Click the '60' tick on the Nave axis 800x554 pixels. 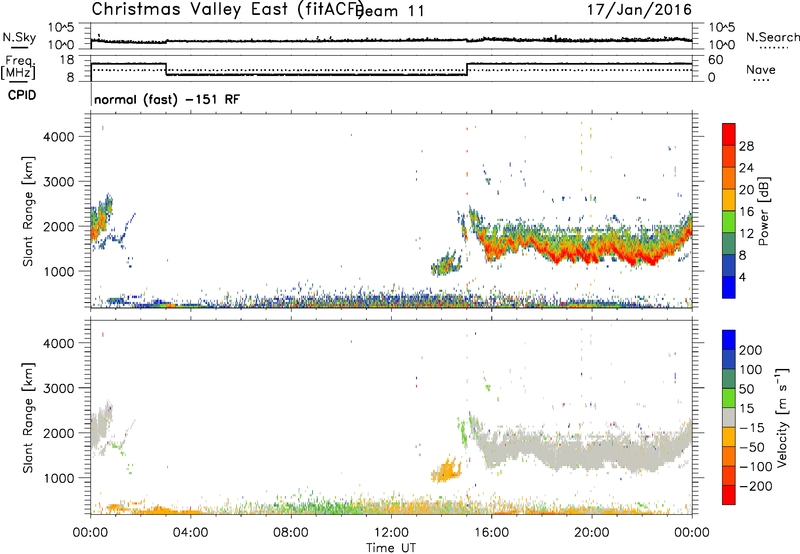(716, 60)
